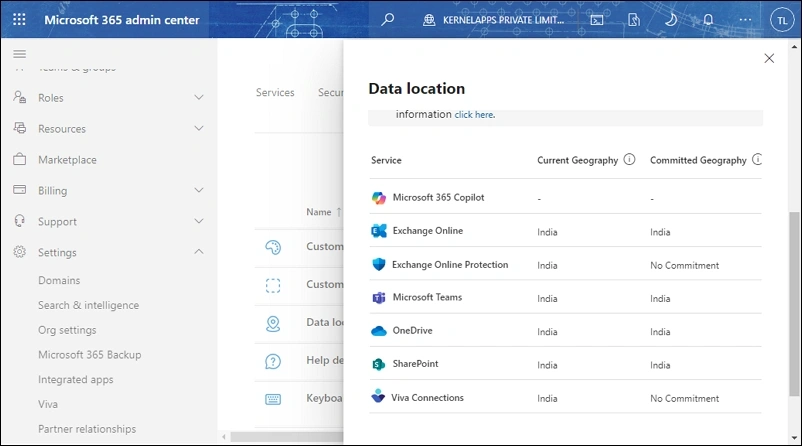Click KERNELAPPS PRIVATE LIMIT... organization switcher
The width and height of the screenshot is (802, 446).
point(494,20)
